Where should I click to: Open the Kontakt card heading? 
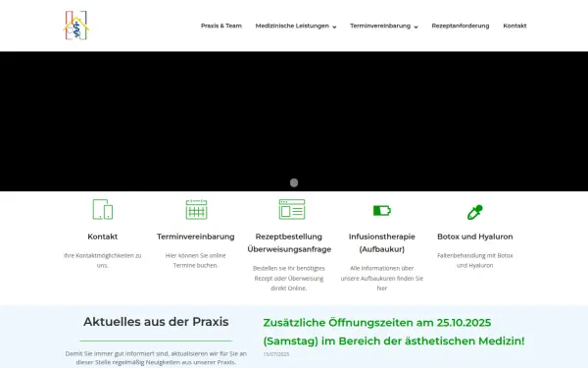click(102, 237)
